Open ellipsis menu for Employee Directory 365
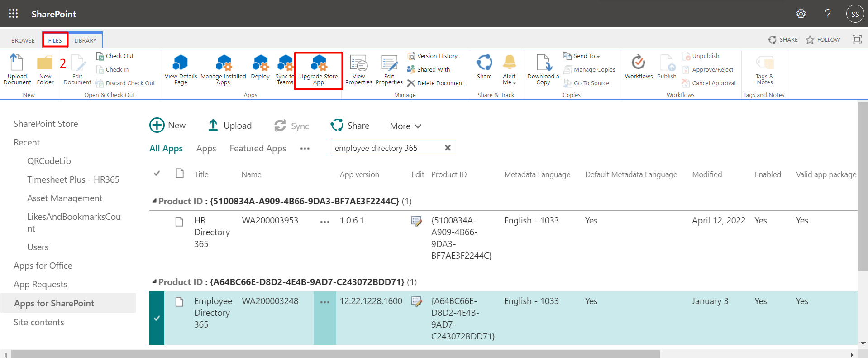This screenshot has height=358, width=868. pos(324,302)
